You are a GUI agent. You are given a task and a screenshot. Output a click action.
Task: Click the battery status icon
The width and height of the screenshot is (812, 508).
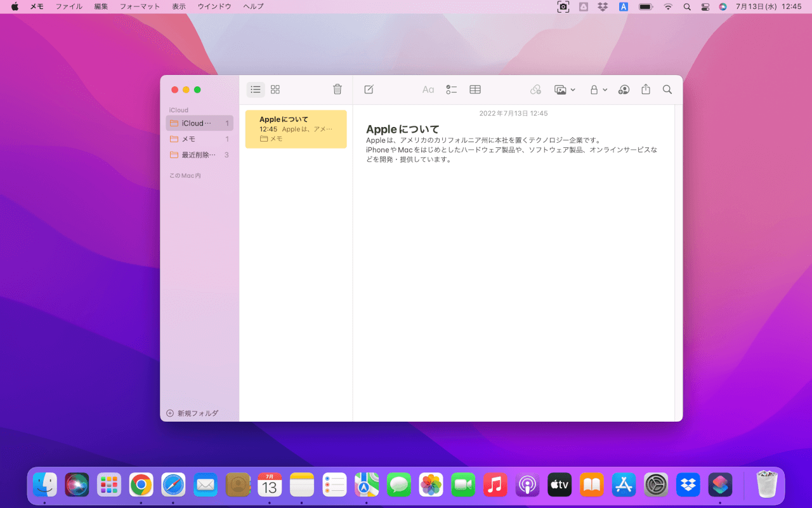(646, 6)
